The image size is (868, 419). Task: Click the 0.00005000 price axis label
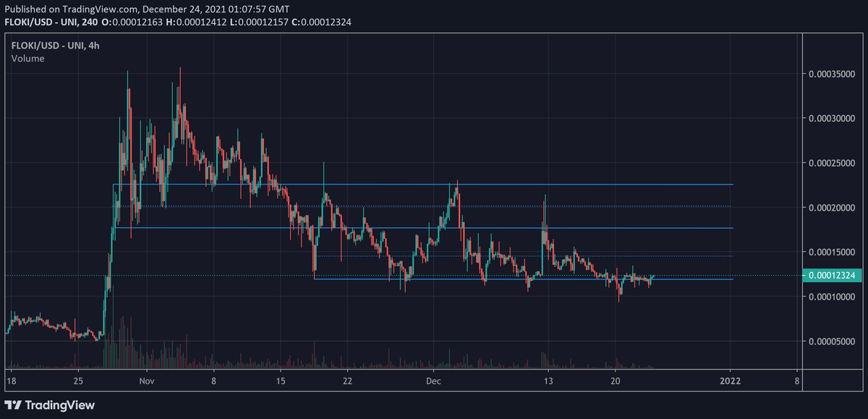833,341
